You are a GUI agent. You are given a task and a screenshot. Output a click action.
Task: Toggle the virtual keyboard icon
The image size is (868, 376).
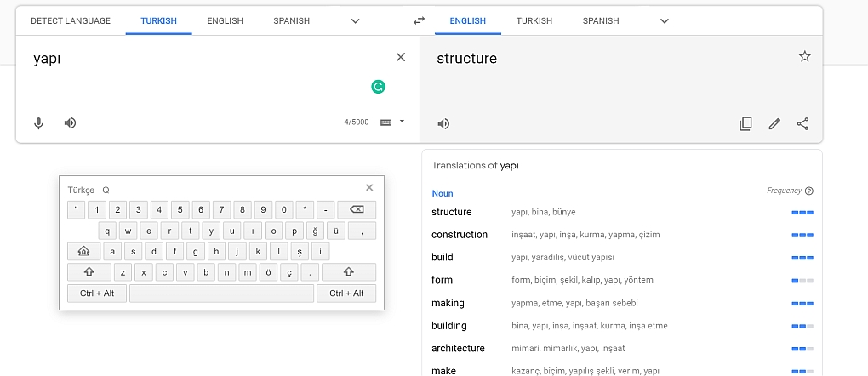[385, 122]
